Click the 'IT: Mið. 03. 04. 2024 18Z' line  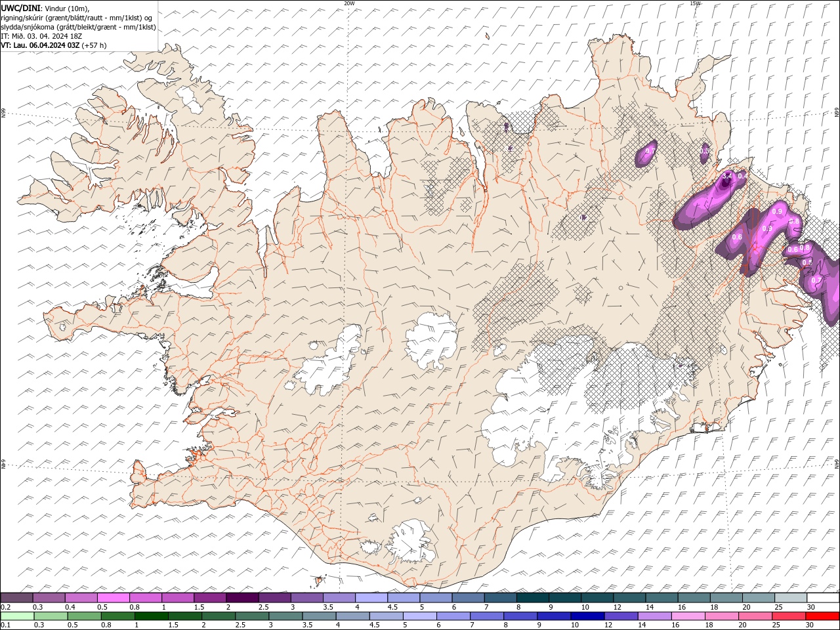[41, 36]
